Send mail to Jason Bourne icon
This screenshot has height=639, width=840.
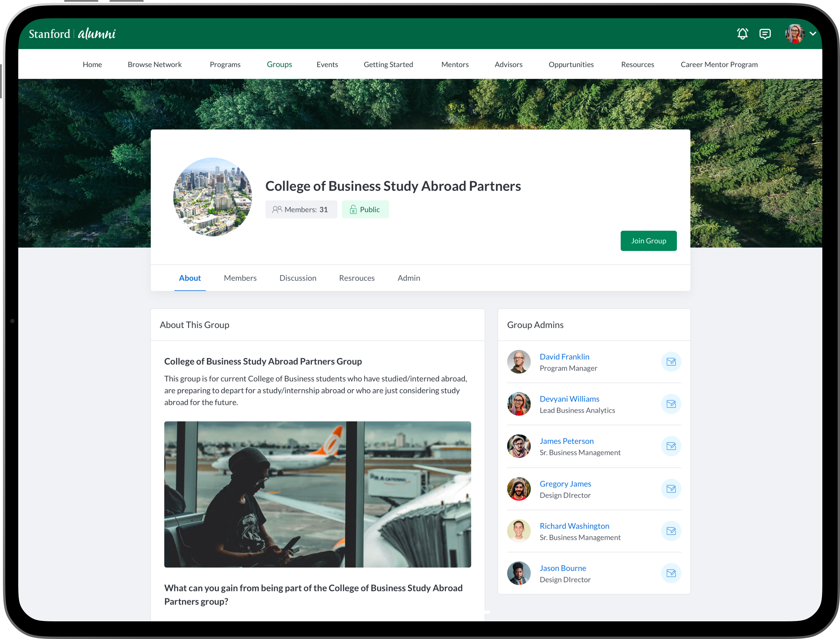tap(671, 573)
